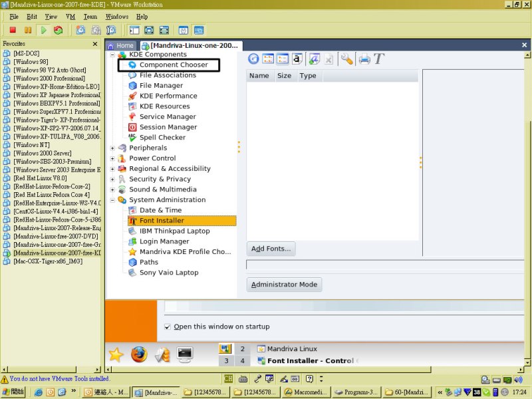This screenshot has width=532, height=399.
Task: Click the letter 'a' icon in font toolbar
Action: (x=297, y=59)
